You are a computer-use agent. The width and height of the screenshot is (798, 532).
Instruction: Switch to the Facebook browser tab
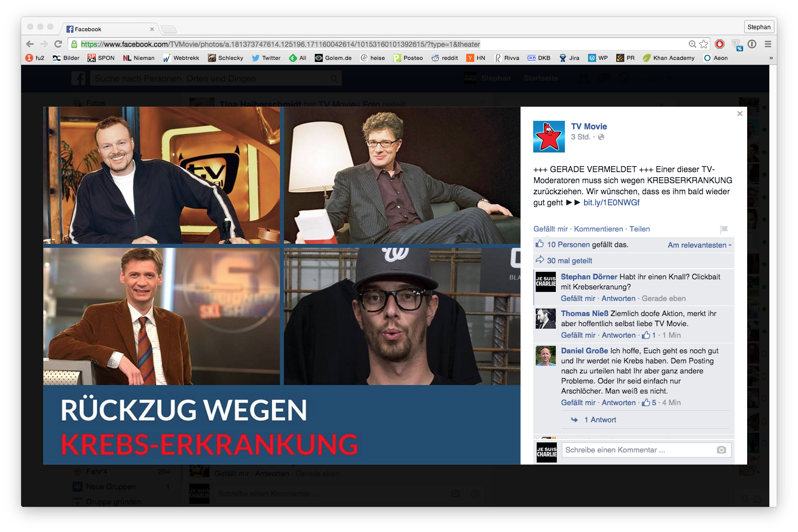point(110,29)
